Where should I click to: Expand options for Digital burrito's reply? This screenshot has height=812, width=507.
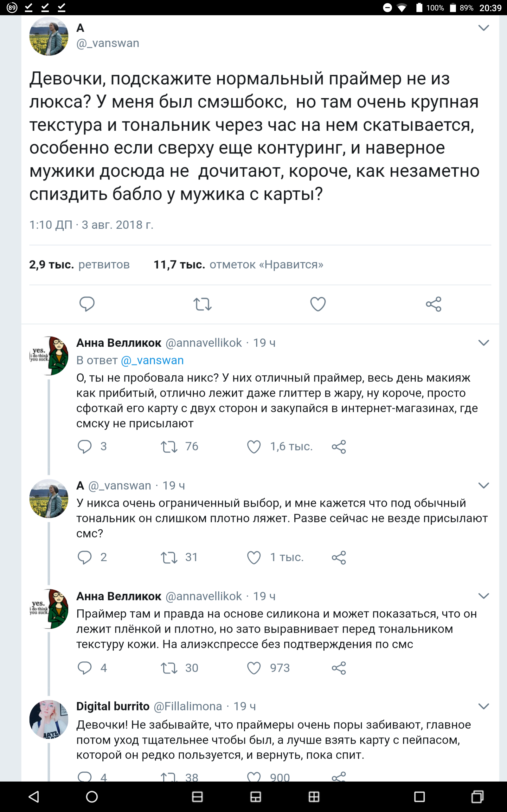483,706
